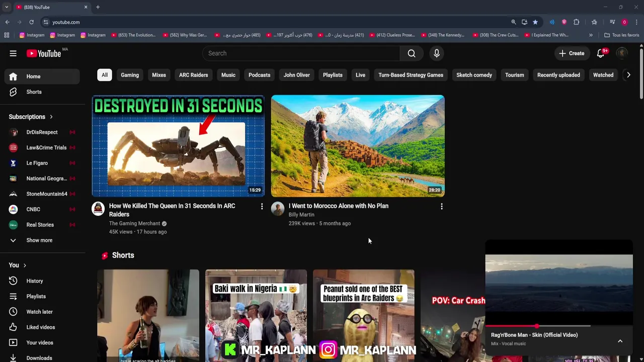
Task: Go back with browser arrow
Action: click(x=7, y=22)
